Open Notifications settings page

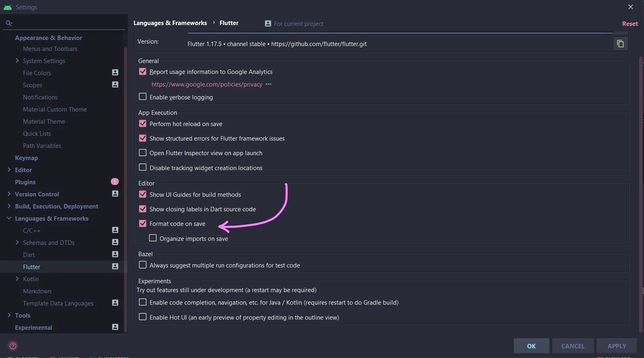tap(40, 97)
